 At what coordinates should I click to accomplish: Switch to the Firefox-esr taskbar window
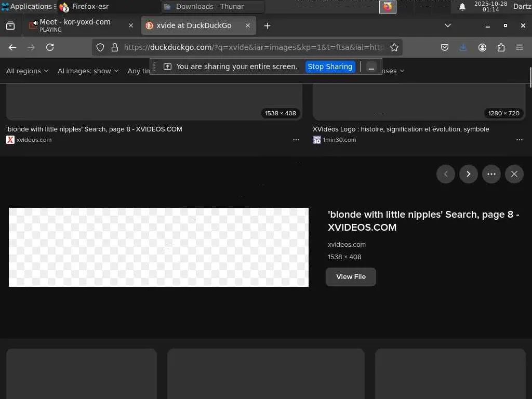109,6
